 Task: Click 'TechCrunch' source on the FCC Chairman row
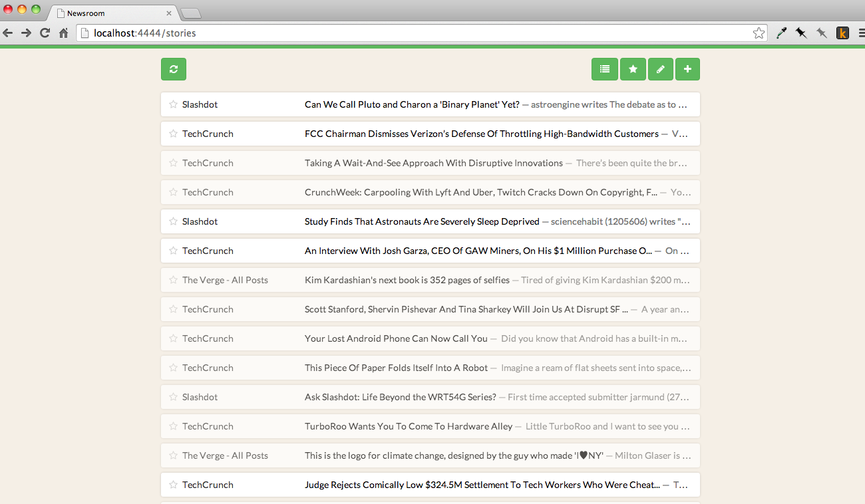coord(208,134)
